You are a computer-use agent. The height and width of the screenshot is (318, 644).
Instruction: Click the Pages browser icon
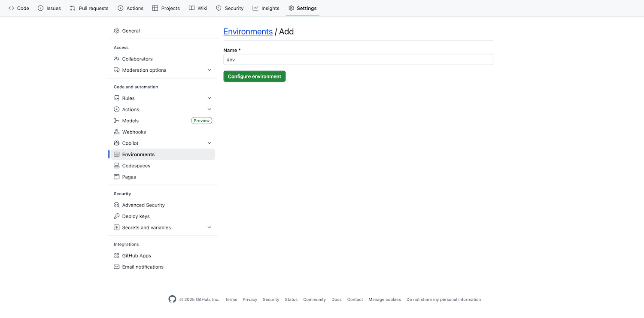pyautogui.click(x=116, y=177)
